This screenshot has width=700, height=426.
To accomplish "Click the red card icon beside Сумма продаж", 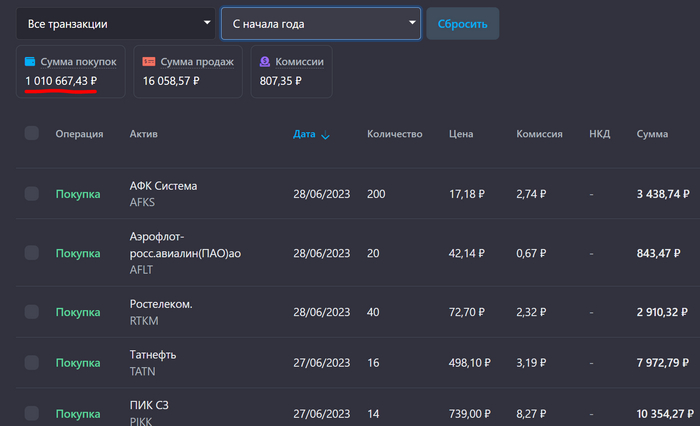I will tap(150, 62).
